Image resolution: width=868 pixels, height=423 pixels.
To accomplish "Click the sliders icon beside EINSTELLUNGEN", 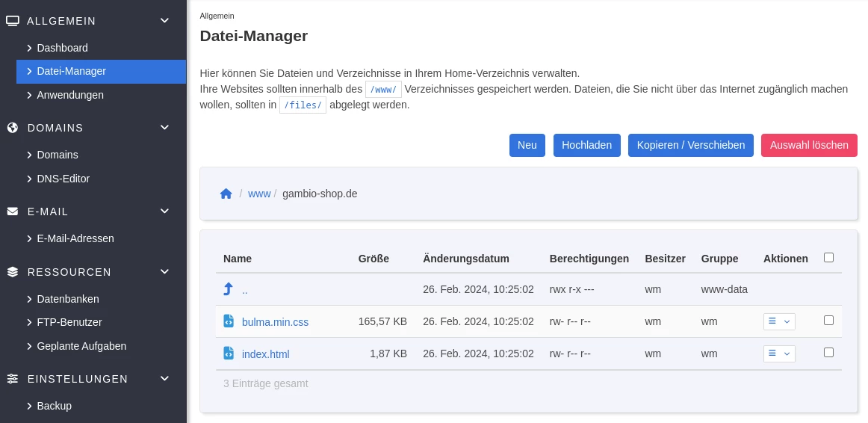I will (12, 379).
